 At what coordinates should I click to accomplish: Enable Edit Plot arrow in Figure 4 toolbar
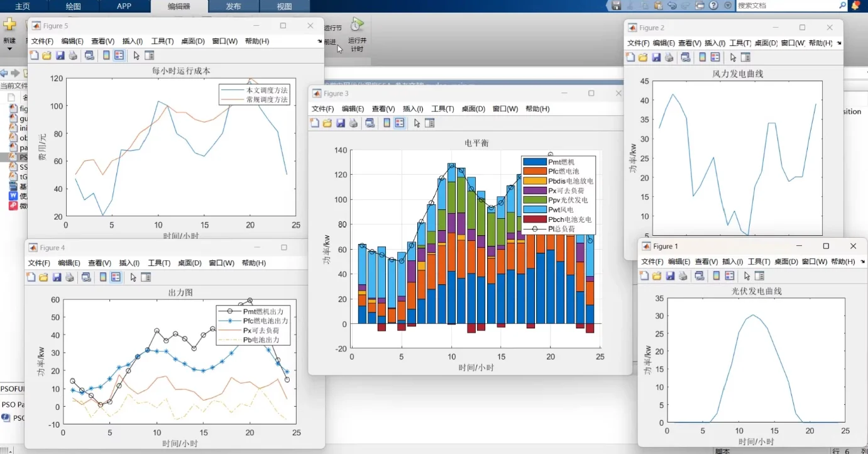[x=133, y=277]
